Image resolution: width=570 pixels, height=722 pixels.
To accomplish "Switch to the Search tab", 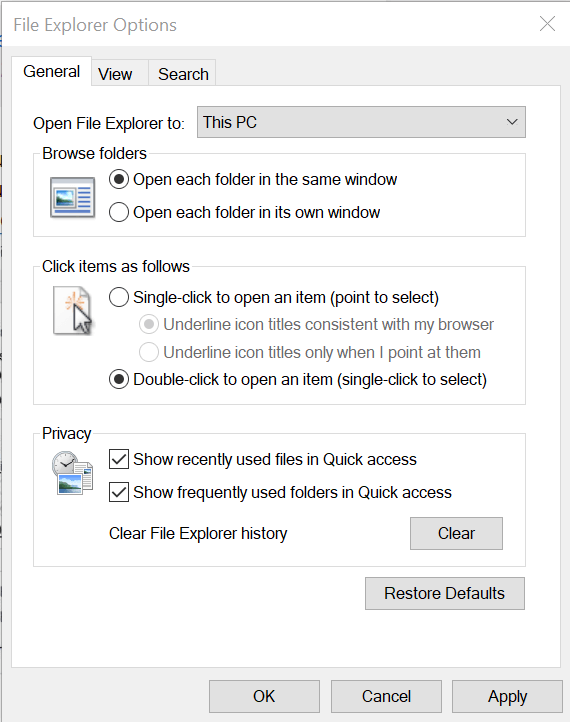I will 183,74.
